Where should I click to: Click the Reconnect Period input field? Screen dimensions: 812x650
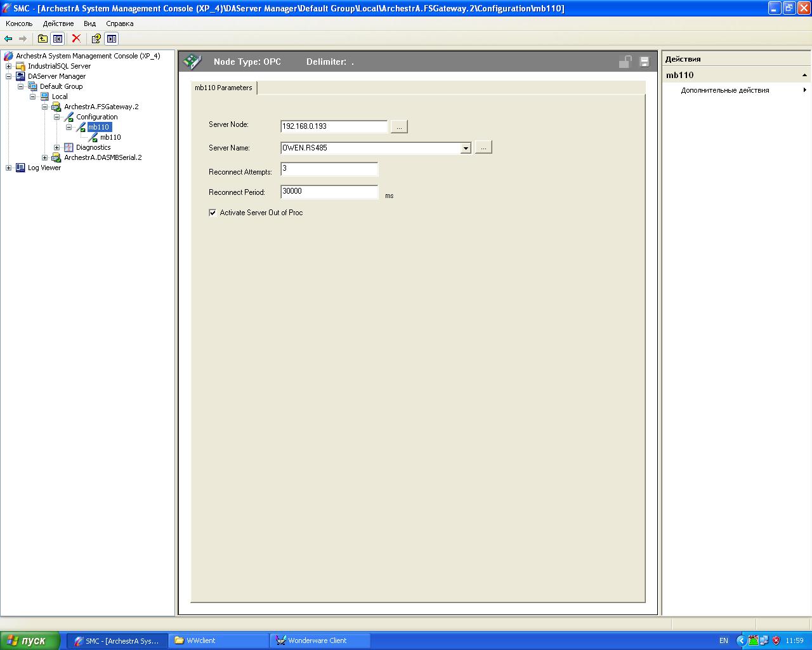click(x=329, y=192)
